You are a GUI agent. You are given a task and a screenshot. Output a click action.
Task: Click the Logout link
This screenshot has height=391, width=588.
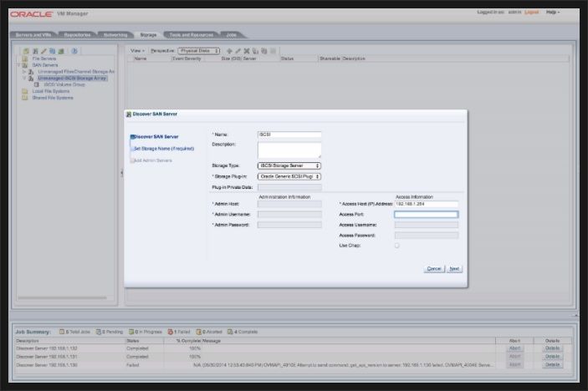531,12
